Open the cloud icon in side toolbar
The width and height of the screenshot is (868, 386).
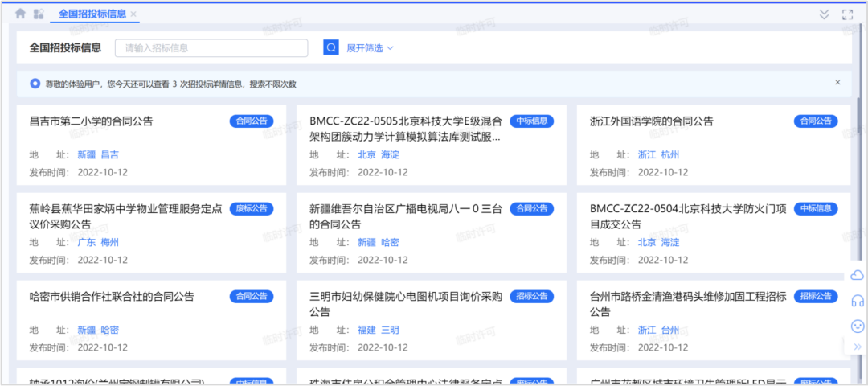[x=857, y=275]
